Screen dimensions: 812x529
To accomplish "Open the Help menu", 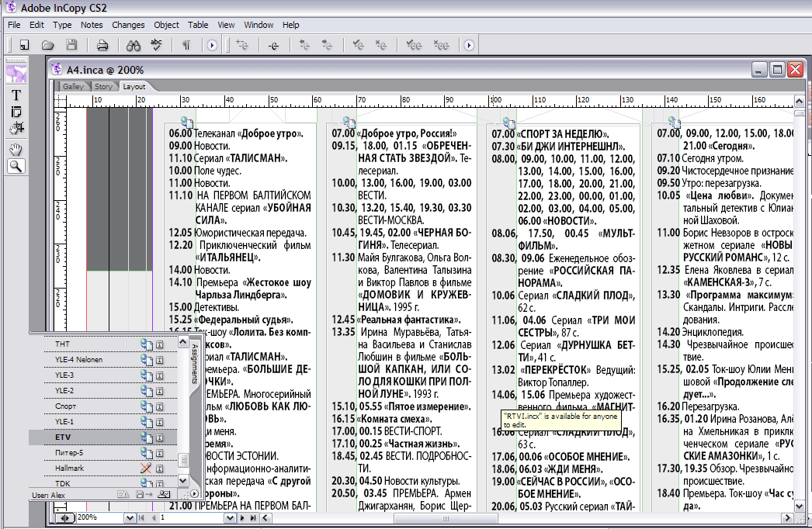I will coord(290,25).
